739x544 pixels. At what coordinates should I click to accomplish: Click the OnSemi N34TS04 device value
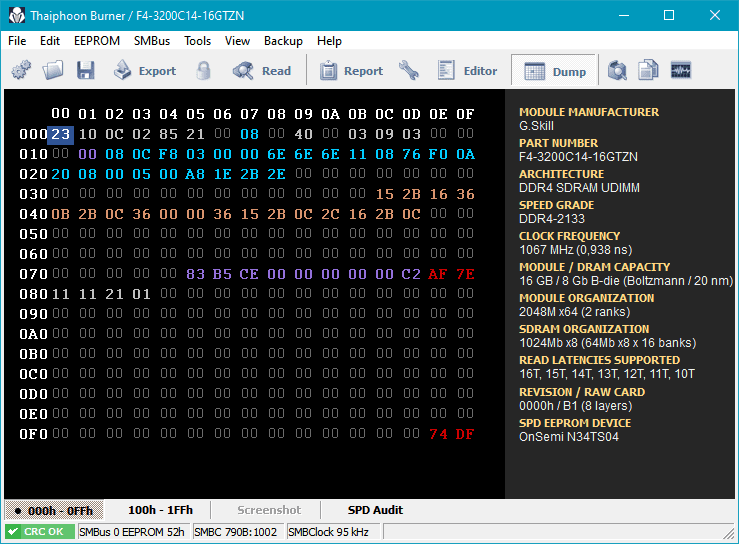pos(569,437)
